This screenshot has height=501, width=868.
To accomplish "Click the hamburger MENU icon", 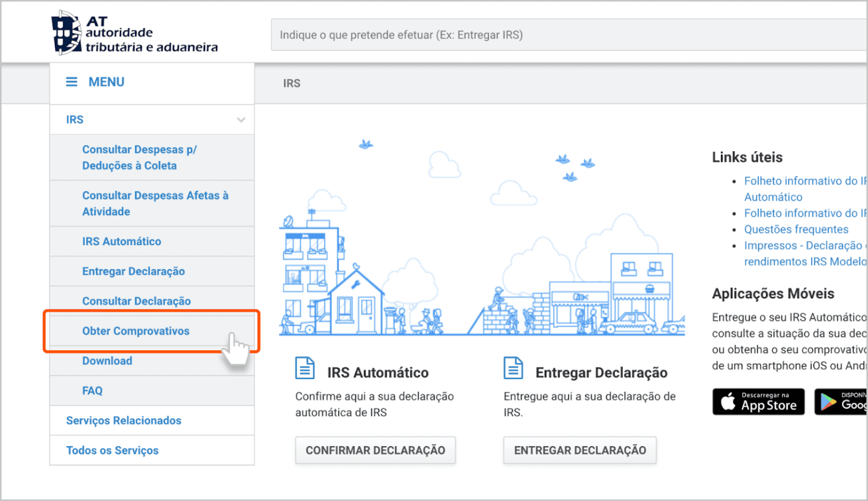I will (x=72, y=82).
